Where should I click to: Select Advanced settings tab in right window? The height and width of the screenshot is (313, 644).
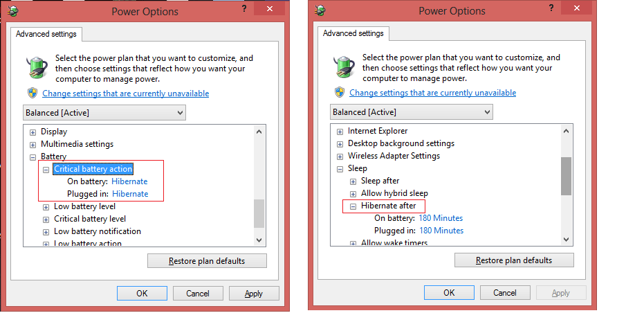tap(353, 33)
